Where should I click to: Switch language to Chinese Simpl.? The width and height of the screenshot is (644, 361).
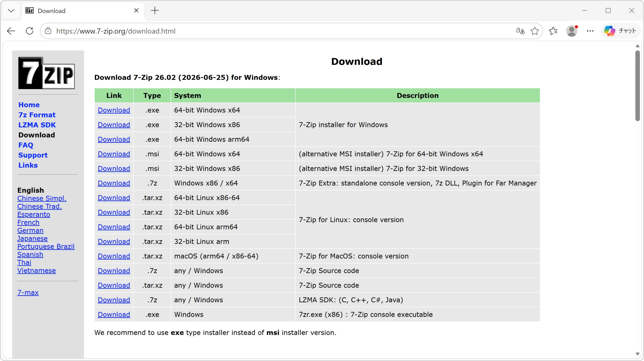coord(42,198)
